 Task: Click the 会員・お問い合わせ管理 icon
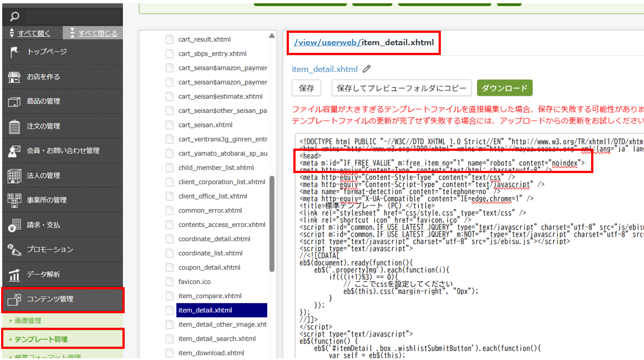coord(14,151)
